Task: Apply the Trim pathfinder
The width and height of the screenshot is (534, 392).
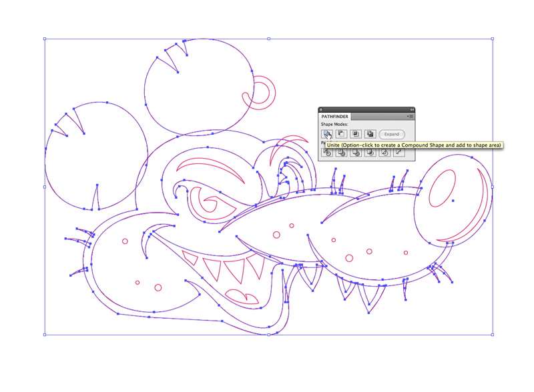Action: 341,152
